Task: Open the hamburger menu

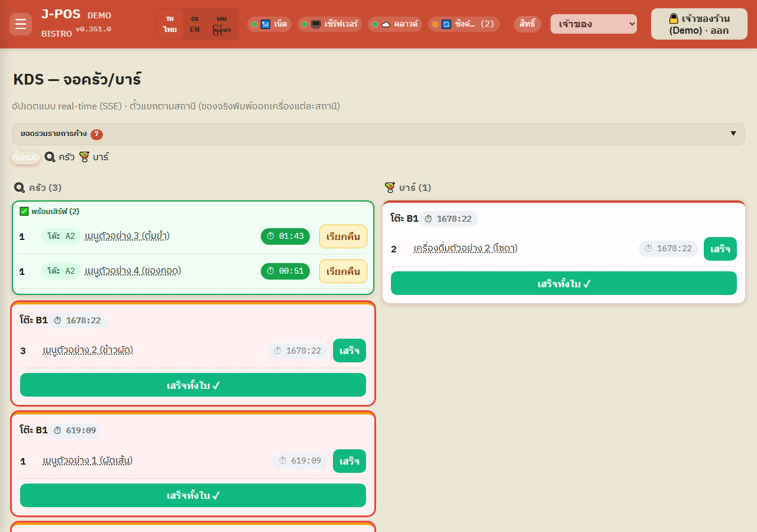Action: (21, 24)
